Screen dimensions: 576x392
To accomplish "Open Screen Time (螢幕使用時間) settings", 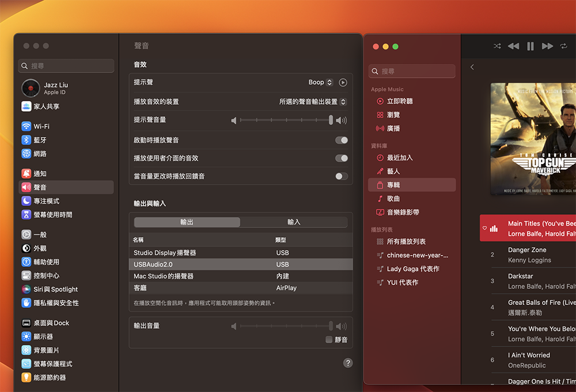I will pyautogui.click(x=66, y=214).
